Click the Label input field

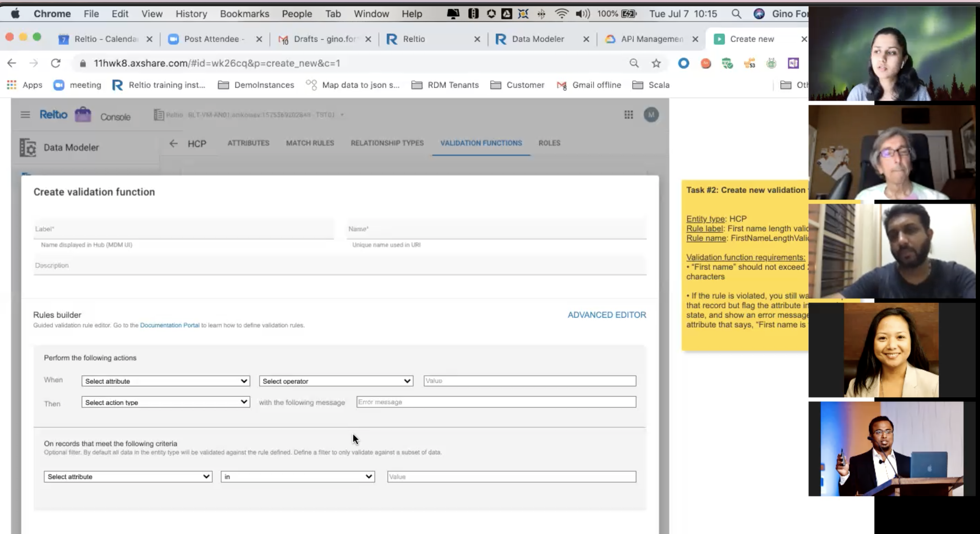click(184, 229)
